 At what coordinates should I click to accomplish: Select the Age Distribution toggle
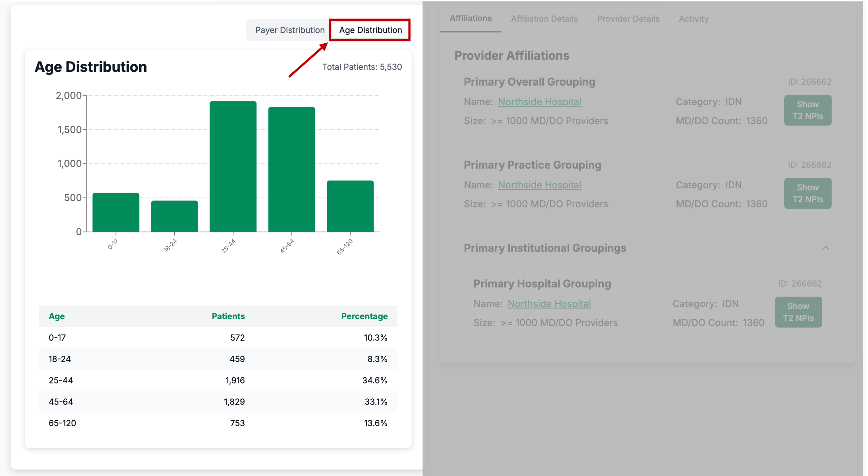[x=370, y=30]
